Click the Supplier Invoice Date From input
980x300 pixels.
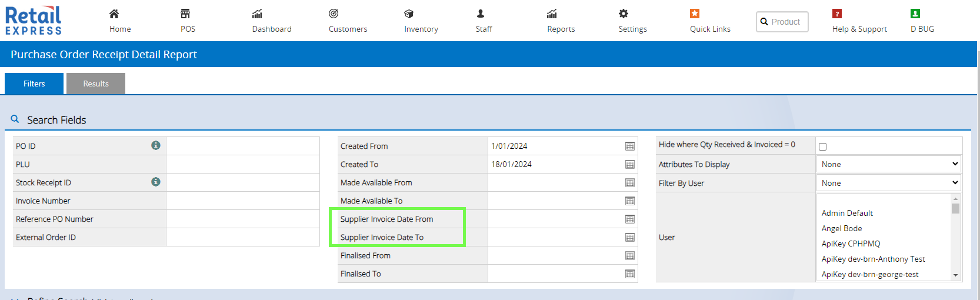pyautogui.click(x=555, y=219)
